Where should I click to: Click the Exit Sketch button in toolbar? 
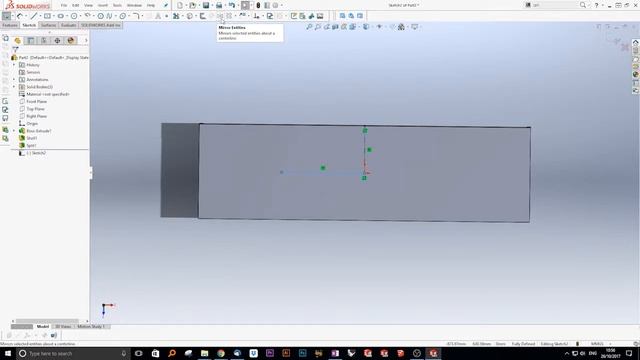[7, 16]
